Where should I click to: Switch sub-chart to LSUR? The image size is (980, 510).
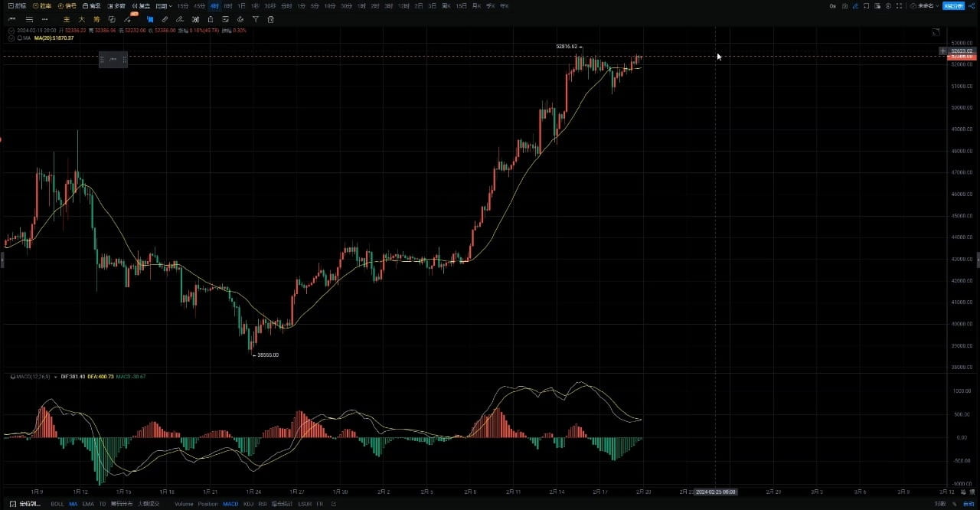tap(305, 504)
